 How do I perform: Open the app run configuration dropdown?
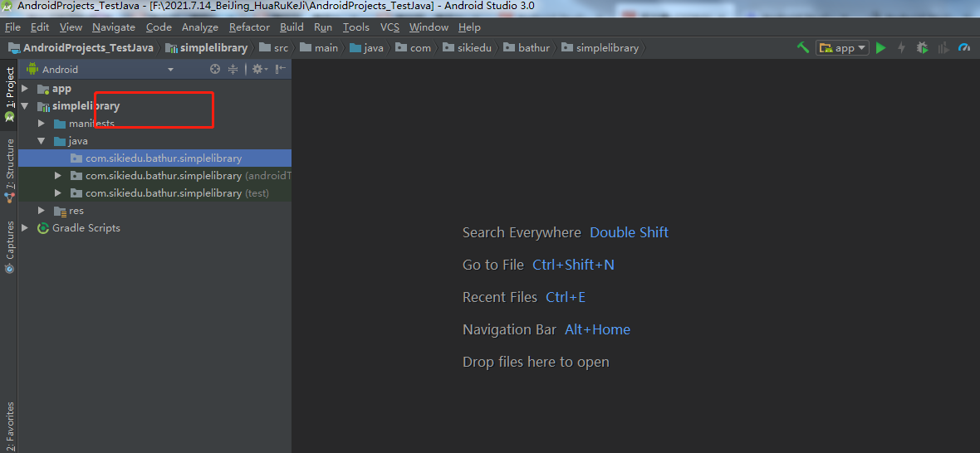coord(842,48)
